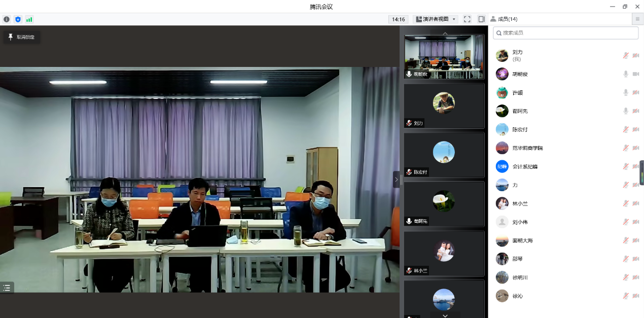Open the list icon at bottom-left of video
Viewport: 644px width, 318px height.
coord(7,288)
